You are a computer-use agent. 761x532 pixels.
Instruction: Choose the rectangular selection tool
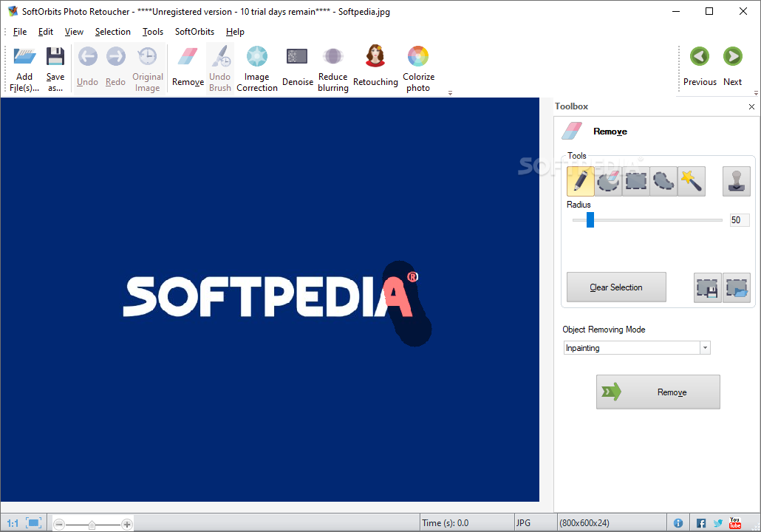[635, 181]
